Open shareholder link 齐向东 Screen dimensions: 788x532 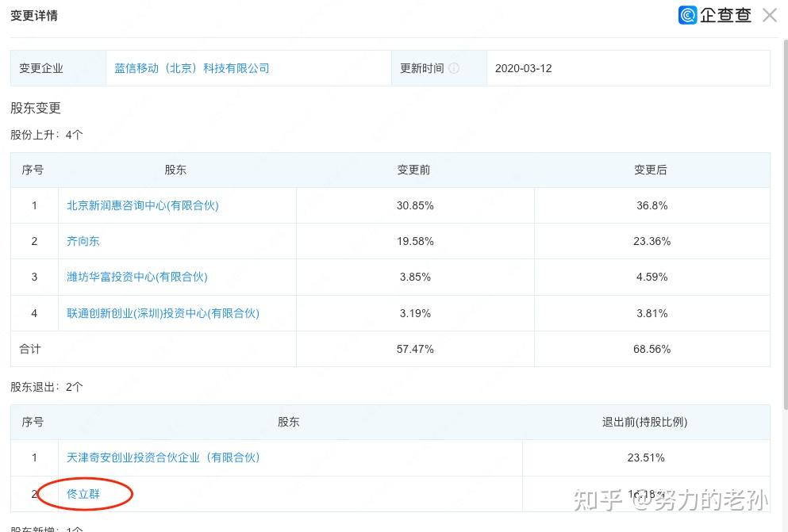click(83, 241)
